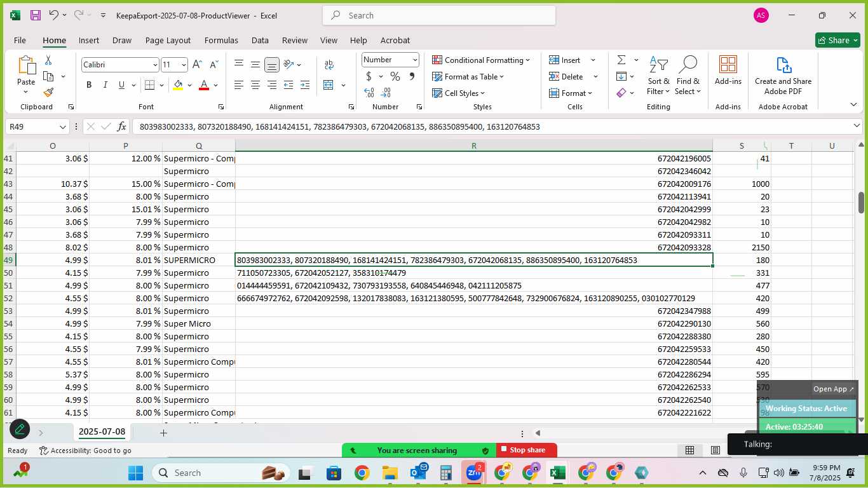Switch to Normal view icon in status bar
Screen dimensions: 868x488
pos(689,451)
